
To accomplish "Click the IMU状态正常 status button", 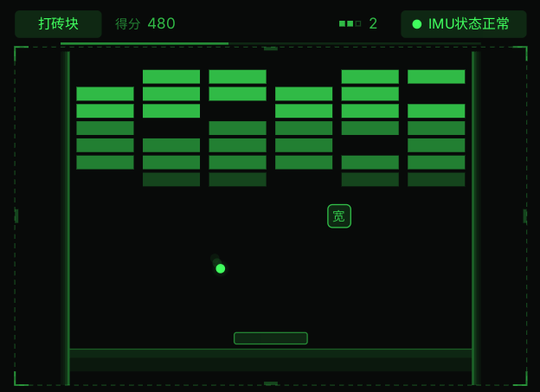I will point(464,23).
